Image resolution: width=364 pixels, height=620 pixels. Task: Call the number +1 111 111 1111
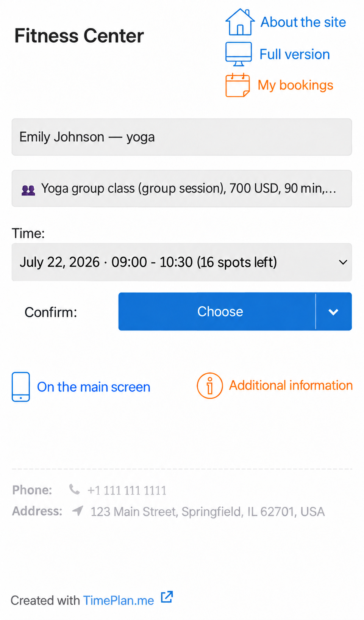127,491
